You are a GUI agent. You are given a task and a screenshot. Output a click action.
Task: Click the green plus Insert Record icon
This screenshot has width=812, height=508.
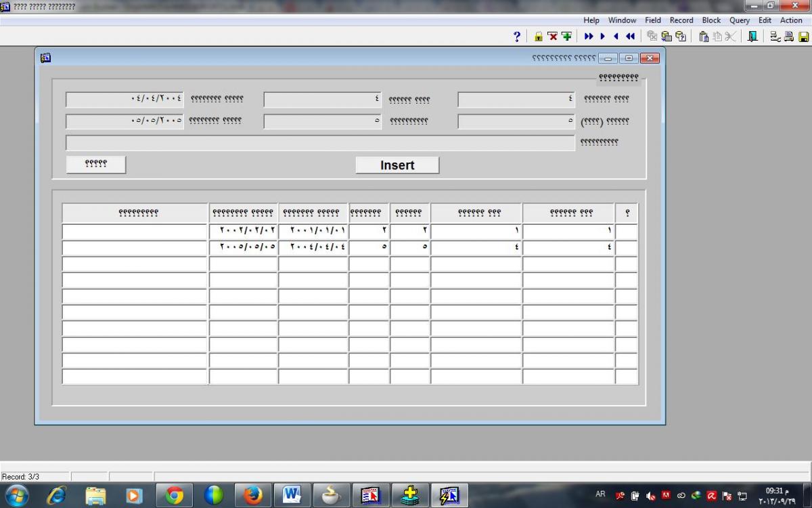tap(566, 37)
